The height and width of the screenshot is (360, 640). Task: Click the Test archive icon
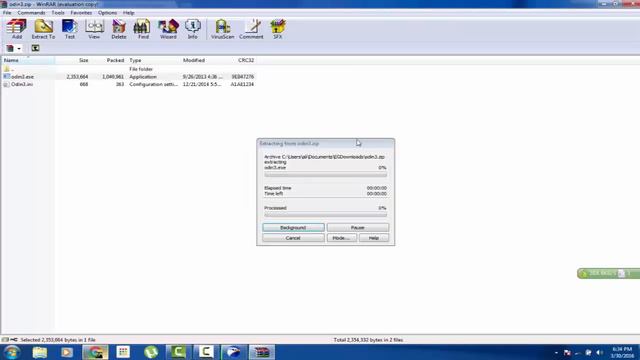click(70, 29)
